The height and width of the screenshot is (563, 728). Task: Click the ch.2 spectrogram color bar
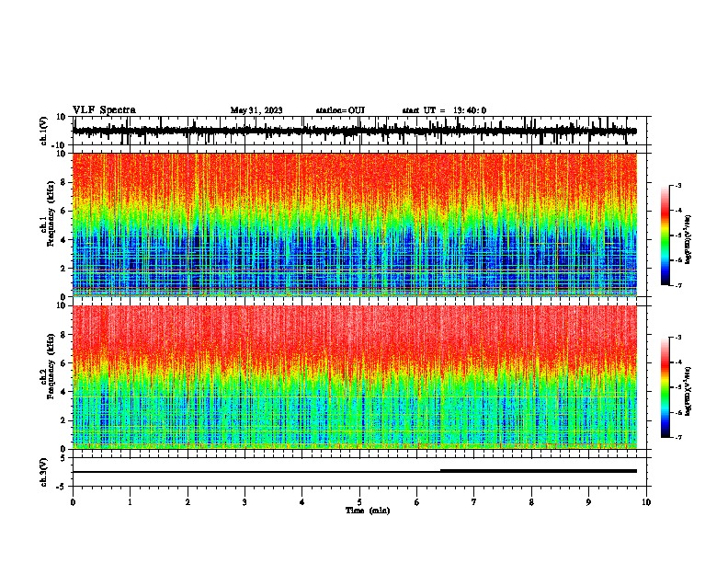point(665,387)
